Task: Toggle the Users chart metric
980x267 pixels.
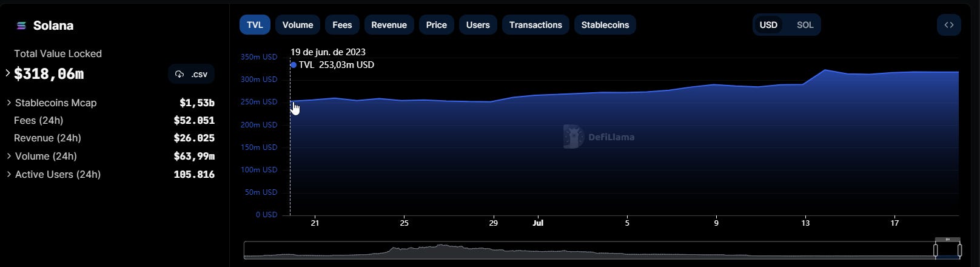Action: pos(478,25)
